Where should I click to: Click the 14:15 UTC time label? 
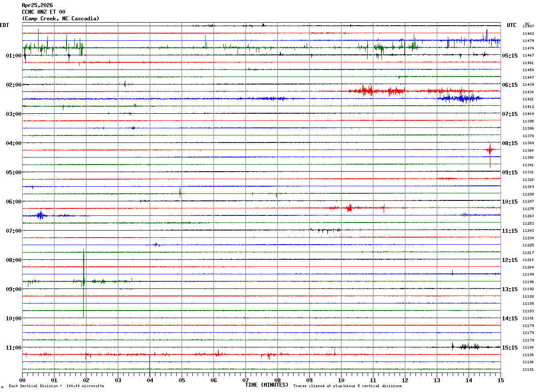510,319
